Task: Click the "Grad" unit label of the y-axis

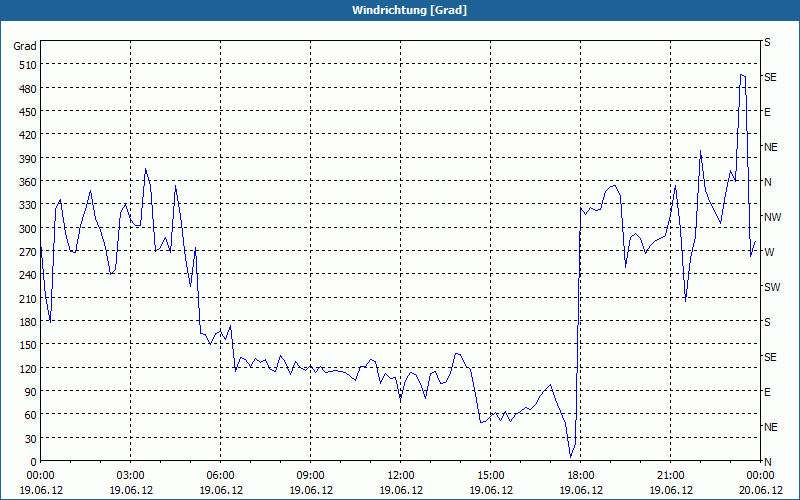Action: pyautogui.click(x=24, y=46)
